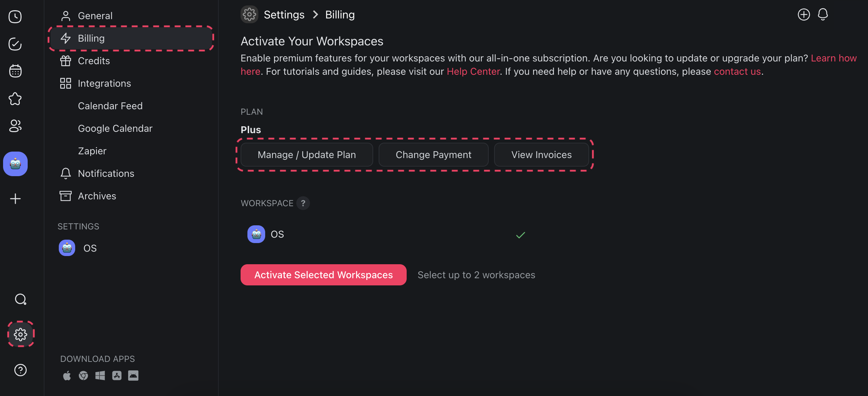
Task: Open the Help Center link
Action: coord(473,71)
